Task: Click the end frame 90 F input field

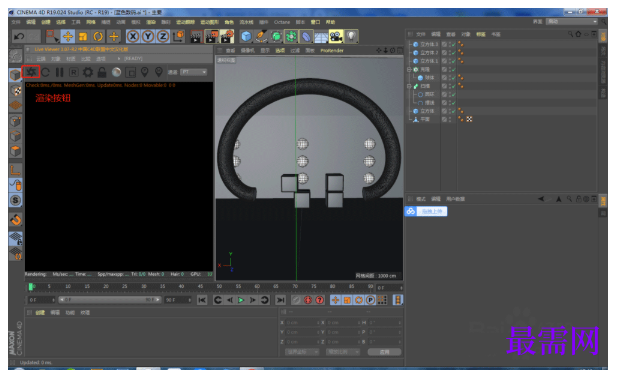Action: [178, 300]
